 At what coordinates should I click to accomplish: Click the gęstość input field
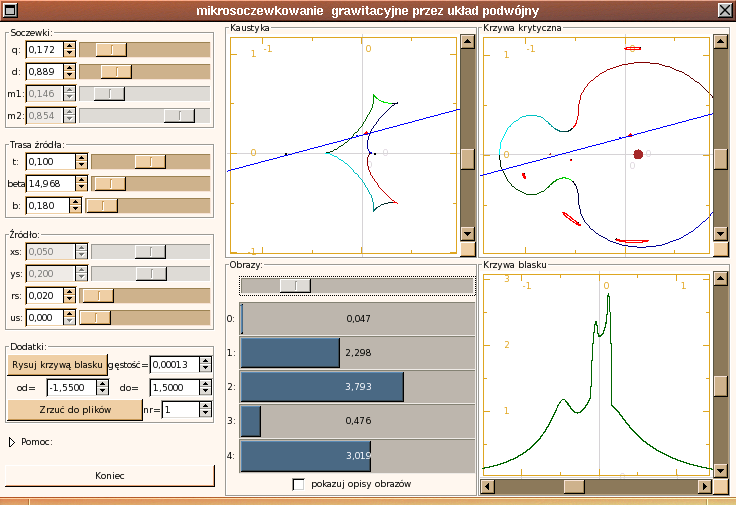tap(175, 365)
